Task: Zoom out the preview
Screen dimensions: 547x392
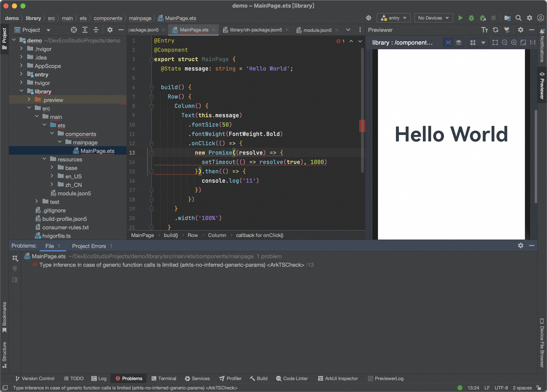Action: [x=504, y=43]
